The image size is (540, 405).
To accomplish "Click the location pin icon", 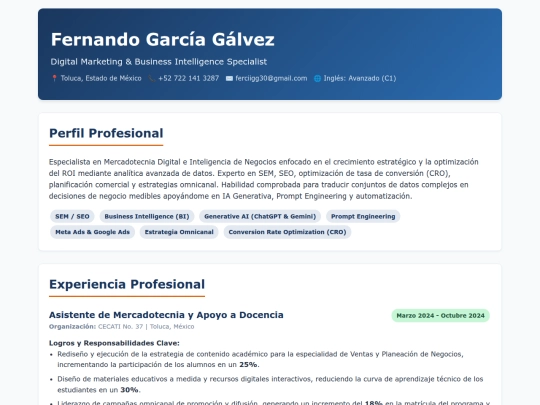I will [x=54, y=79].
